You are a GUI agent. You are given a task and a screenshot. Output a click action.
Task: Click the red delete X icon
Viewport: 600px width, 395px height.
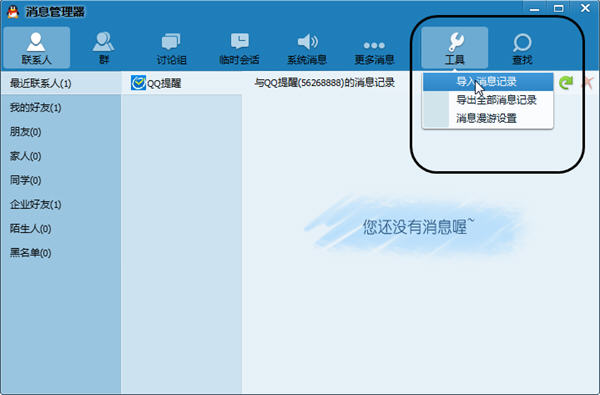click(588, 82)
